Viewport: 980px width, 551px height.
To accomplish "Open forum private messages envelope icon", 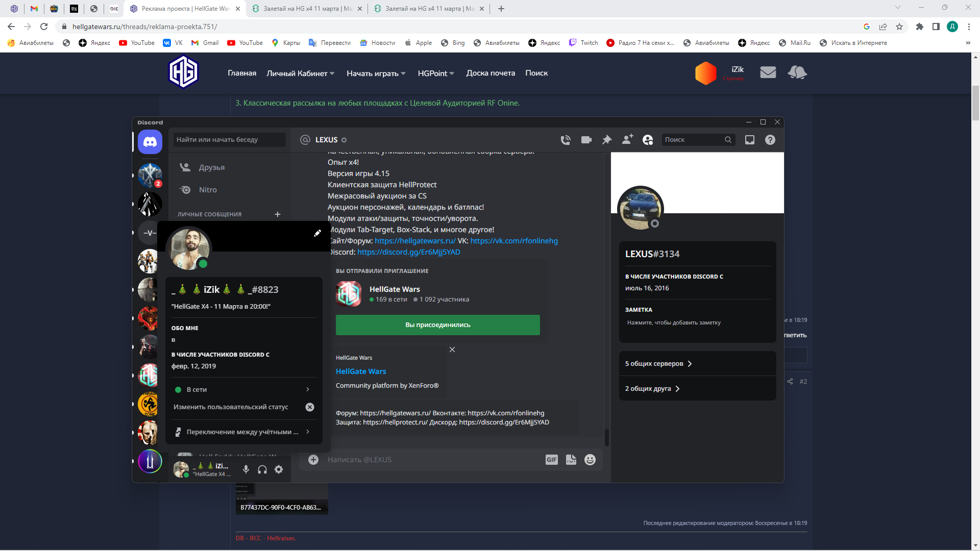I will click(x=768, y=72).
